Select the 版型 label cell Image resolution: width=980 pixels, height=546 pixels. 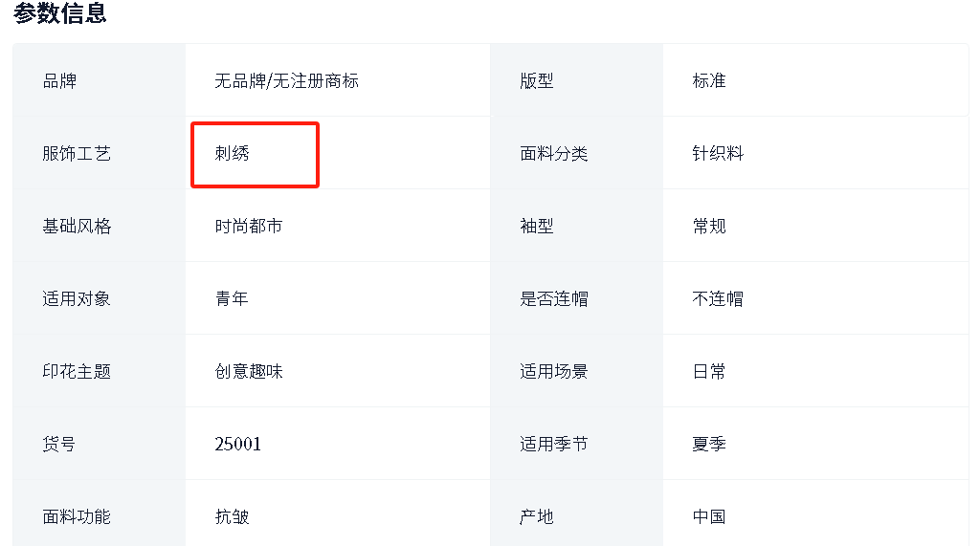pyautogui.click(x=576, y=80)
